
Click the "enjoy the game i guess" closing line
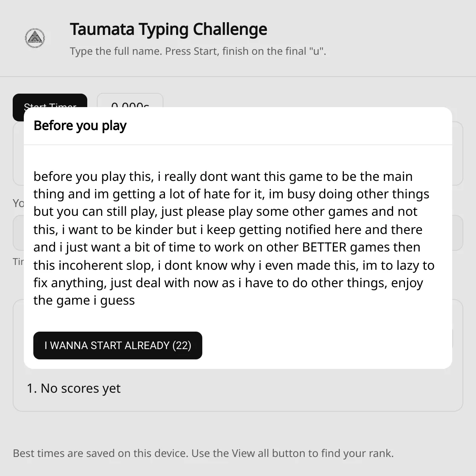click(x=84, y=300)
